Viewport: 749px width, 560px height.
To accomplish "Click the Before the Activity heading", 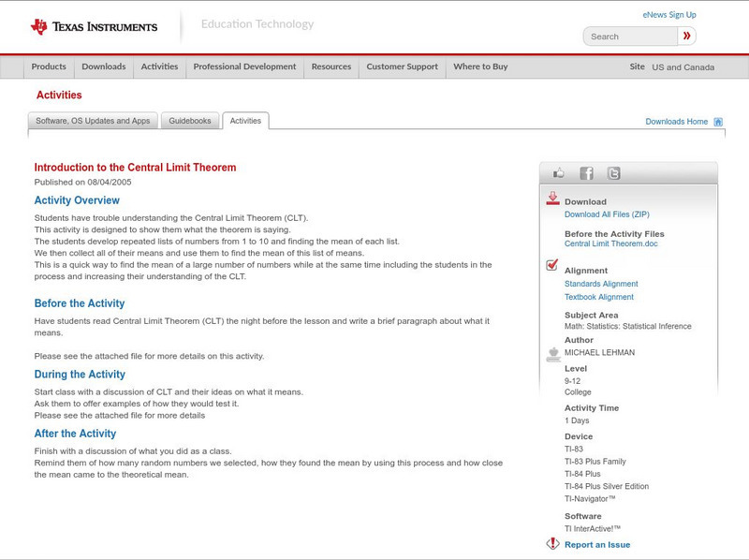I will pos(80,303).
